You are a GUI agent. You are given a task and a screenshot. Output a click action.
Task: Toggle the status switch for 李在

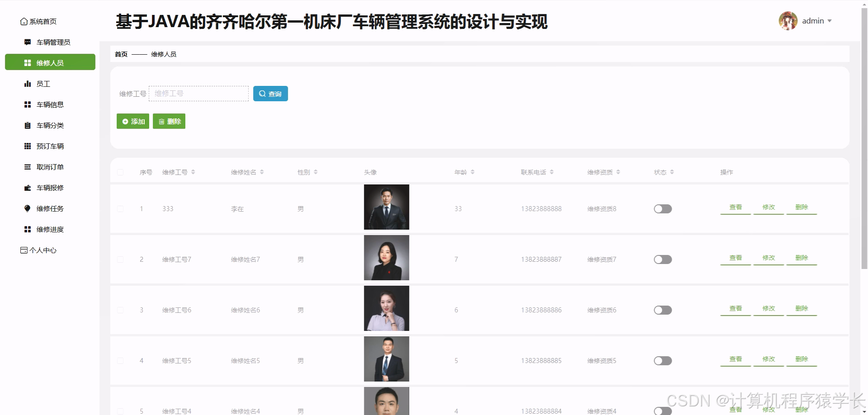click(x=662, y=209)
